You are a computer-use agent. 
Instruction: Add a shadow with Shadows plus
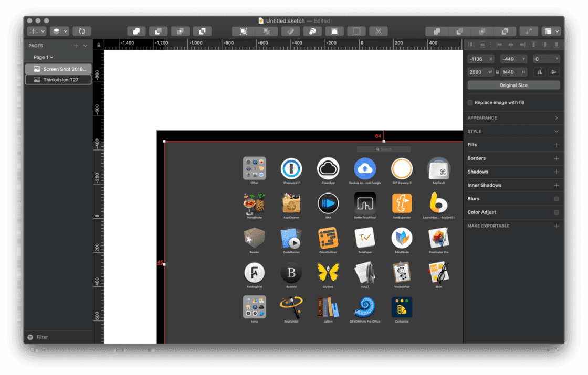(556, 172)
